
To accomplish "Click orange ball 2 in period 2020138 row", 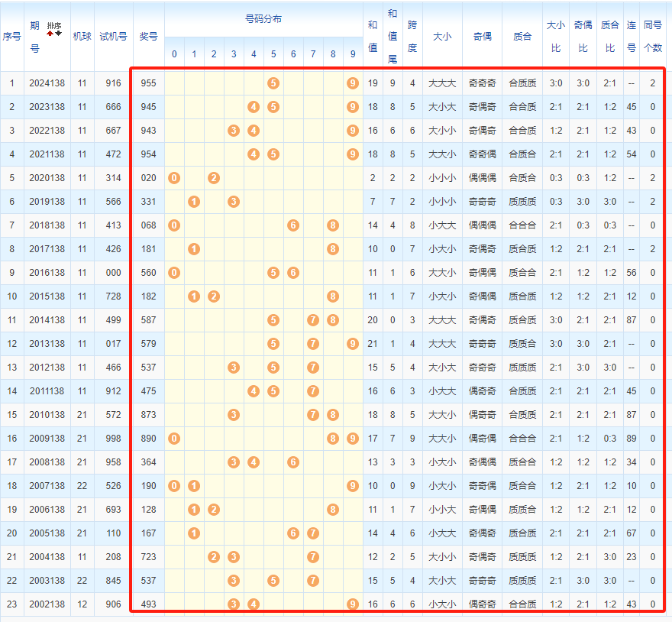I will (214, 178).
